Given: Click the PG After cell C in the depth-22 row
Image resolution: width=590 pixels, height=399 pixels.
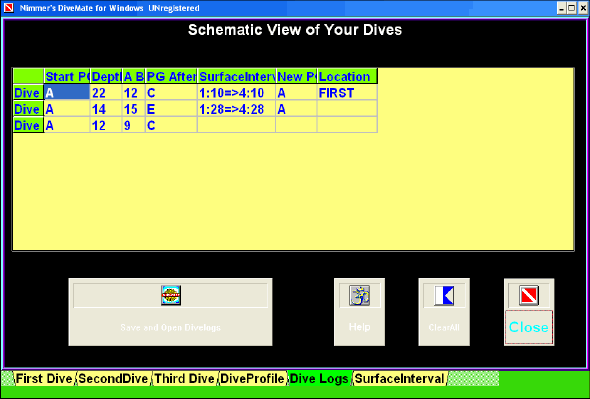Looking at the screenshot, I should (x=171, y=93).
